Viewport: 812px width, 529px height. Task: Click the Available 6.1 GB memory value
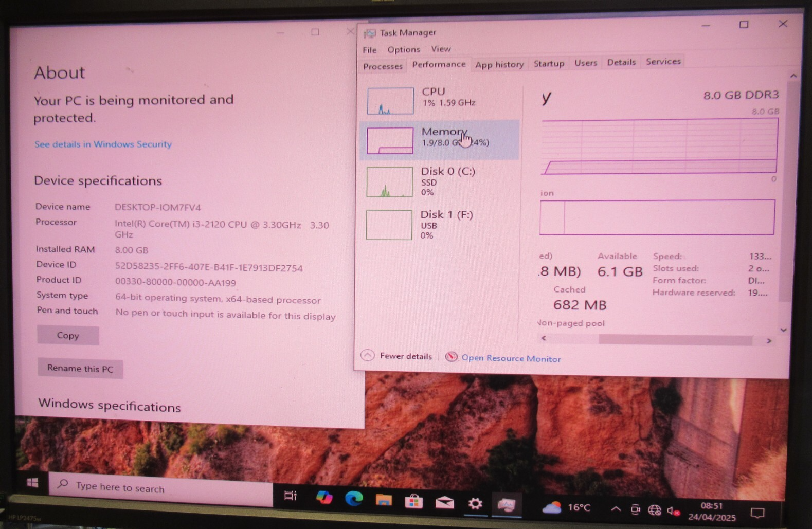[x=620, y=271]
